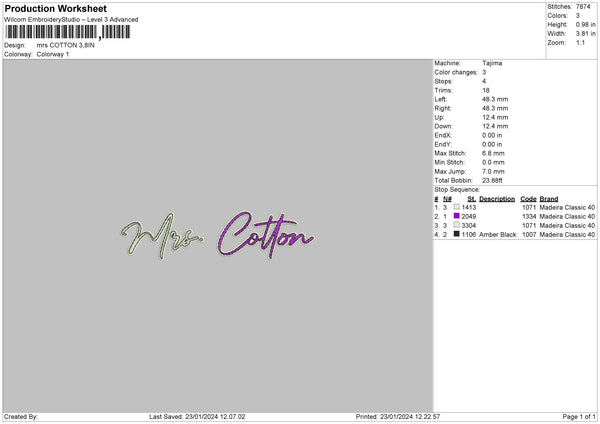Click the 'Stop Sequence:' label
600x424 pixels.
[x=457, y=189]
